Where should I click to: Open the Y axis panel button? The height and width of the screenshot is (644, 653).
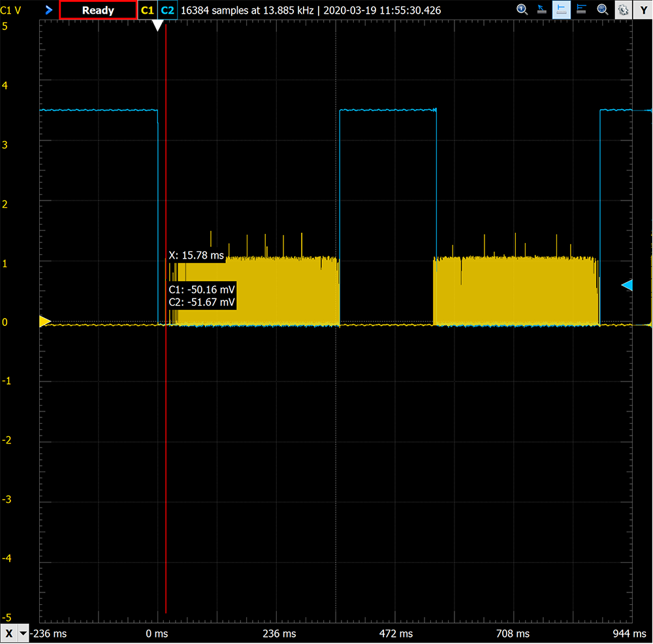(x=643, y=10)
